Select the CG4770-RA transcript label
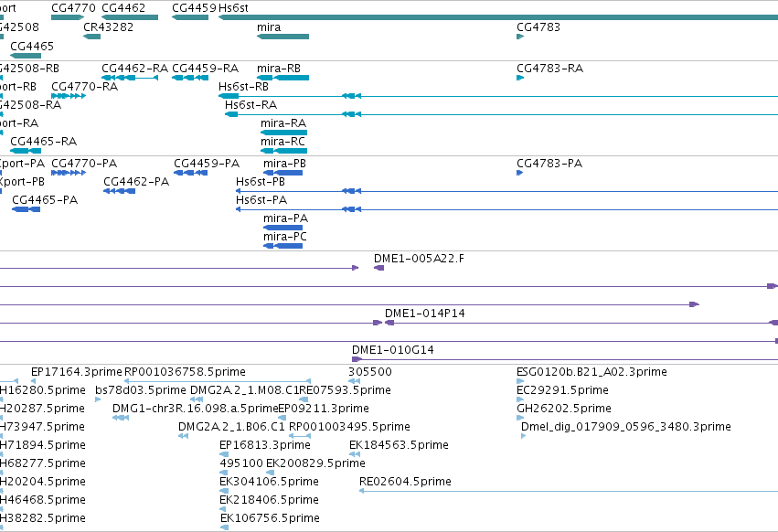The height and width of the screenshot is (532, 778). coord(84,87)
